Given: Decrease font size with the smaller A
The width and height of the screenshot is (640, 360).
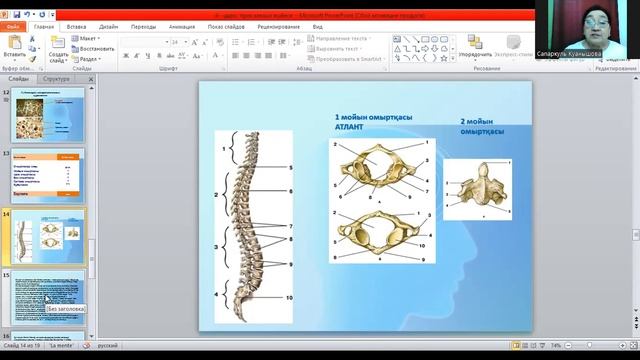Looking at the screenshot, I should click(x=205, y=42).
